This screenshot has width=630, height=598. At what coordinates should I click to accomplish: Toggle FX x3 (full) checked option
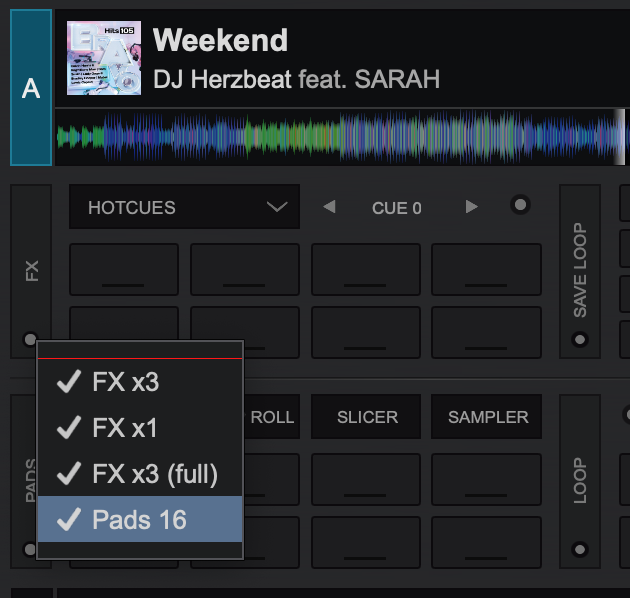tap(139, 474)
